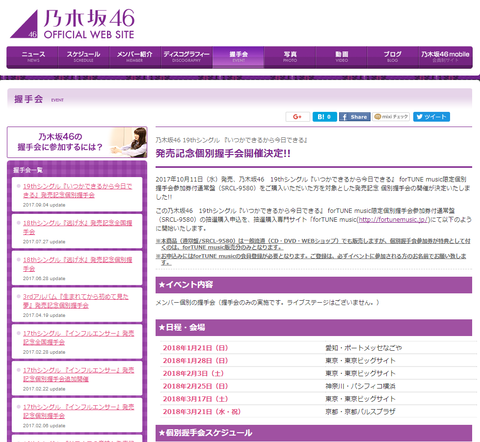Image resolution: width=480 pixels, height=442 pixels.
Task: Click the Hatena B! bookmark button
Action: click(324, 117)
